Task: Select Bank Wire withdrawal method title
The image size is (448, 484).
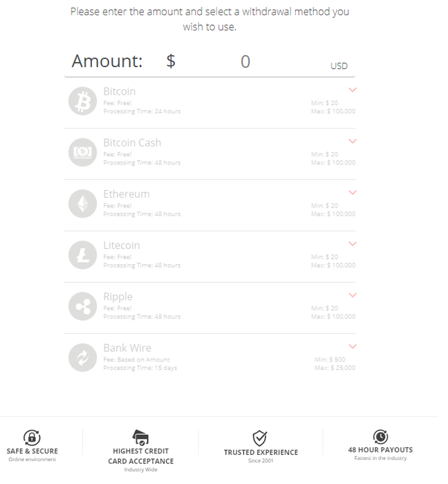Action: pyautogui.click(x=127, y=348)
